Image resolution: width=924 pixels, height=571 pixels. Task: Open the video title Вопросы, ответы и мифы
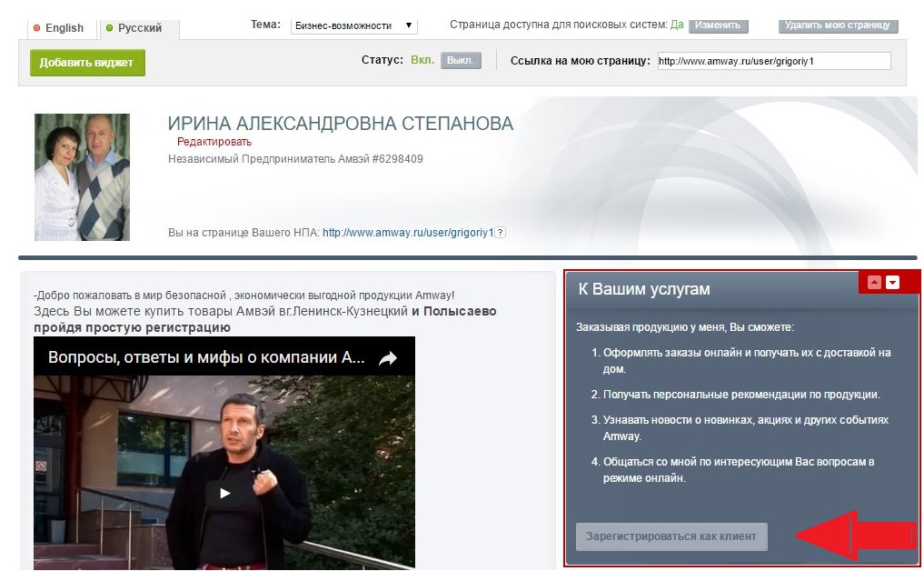tap(206, 357)
